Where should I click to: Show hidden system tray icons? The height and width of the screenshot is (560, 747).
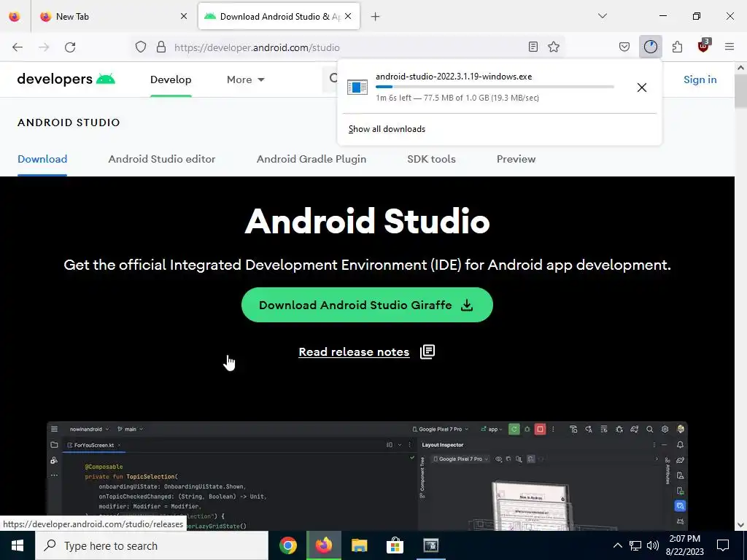617,545
